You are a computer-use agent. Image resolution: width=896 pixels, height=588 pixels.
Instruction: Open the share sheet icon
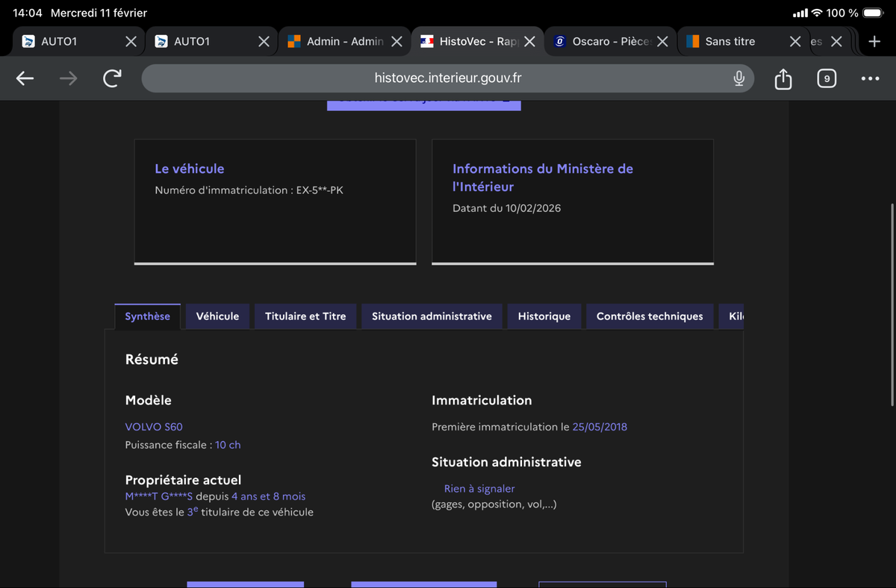click(783, 78)
